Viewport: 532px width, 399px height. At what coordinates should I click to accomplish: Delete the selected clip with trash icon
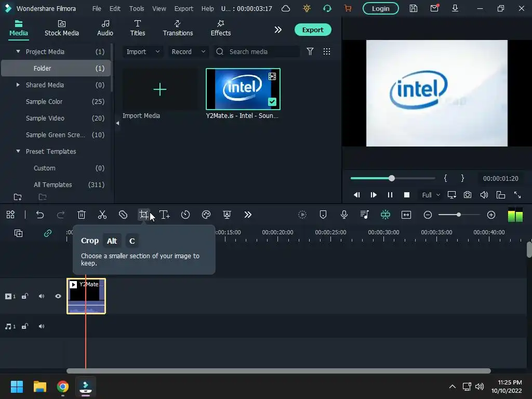click(x=82, y=215)
